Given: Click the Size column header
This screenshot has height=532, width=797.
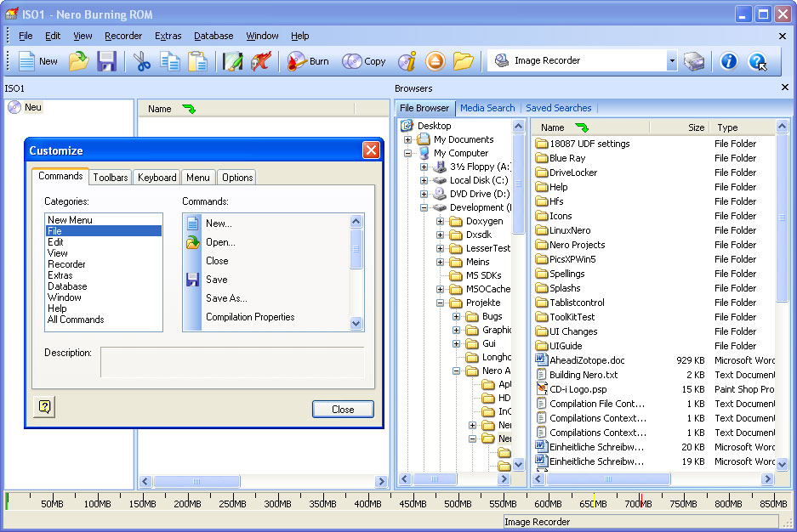Looking at the screenshot, I should (678, 127).
